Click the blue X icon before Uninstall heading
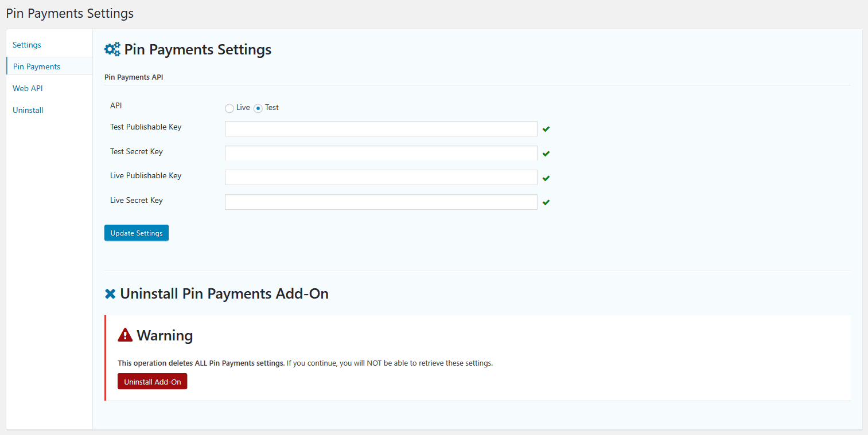This screenshot has width=868, height=435. point(110,293)
